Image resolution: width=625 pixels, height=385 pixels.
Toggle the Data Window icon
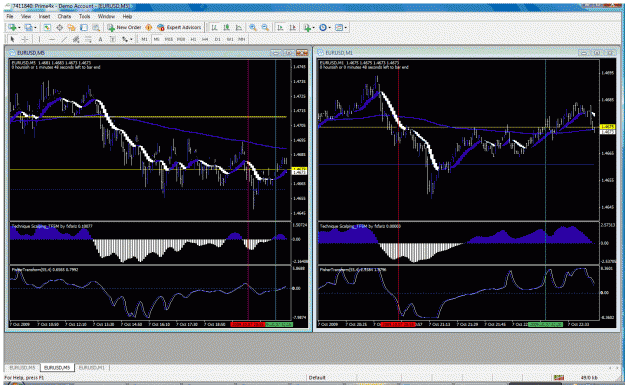59,28
